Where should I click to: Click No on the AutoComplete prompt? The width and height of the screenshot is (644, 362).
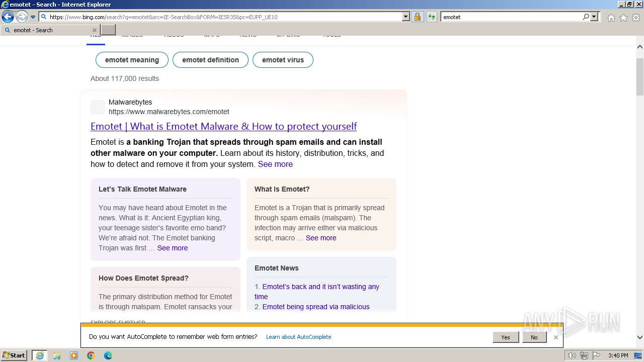(x=534, y=337)
